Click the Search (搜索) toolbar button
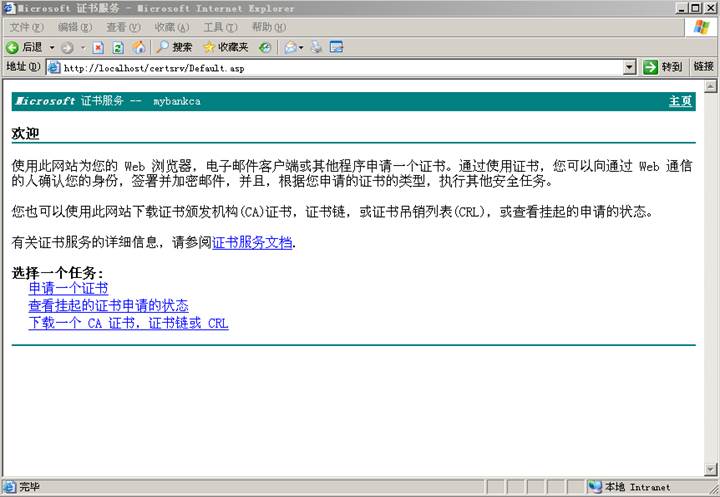The image size is (720, 497). 174,47
